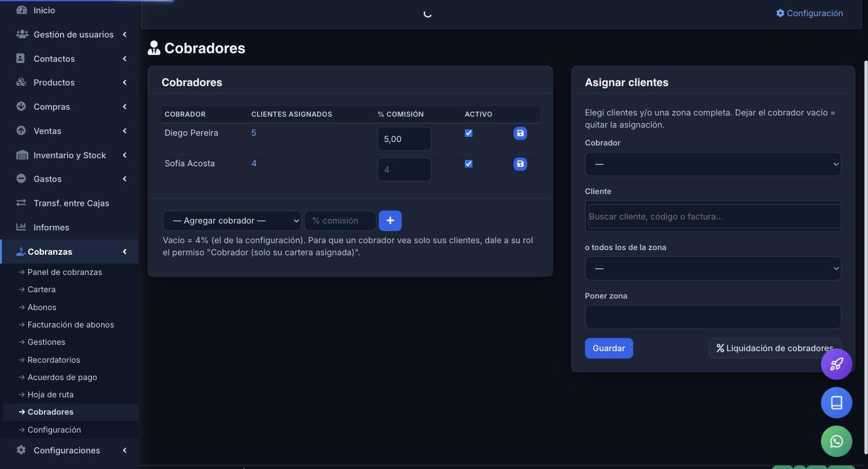Open the Agregar cobrador dropdown

click(x=232, y=221)
